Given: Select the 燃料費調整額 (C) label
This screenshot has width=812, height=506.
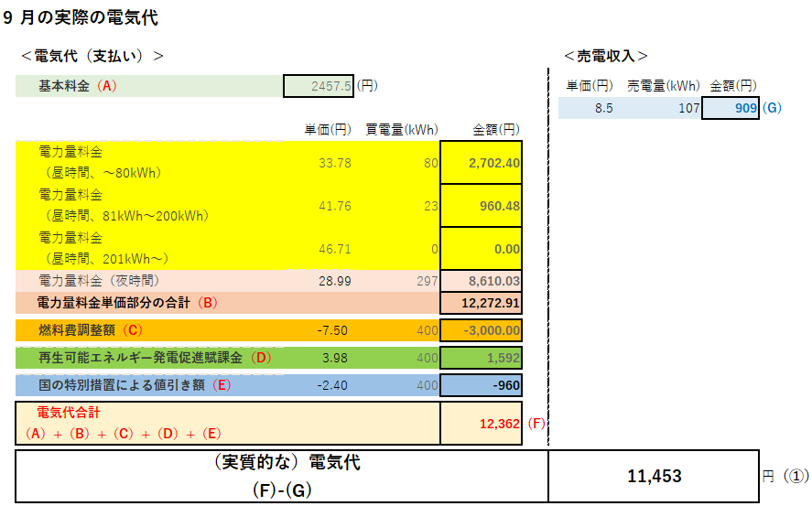Looking at the screenshot, I should tap(91, 330).
